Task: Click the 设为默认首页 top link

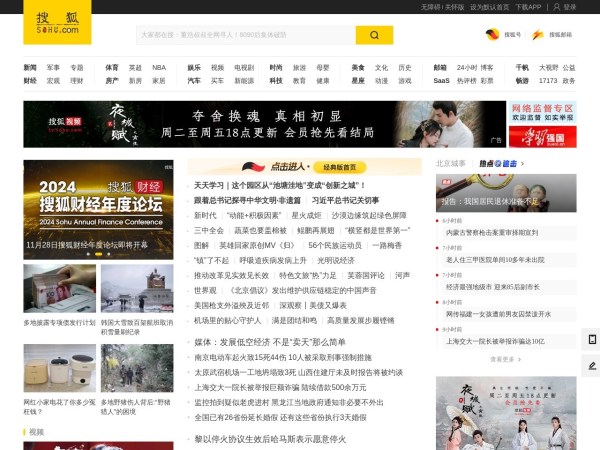Action: tap(490, 6)
